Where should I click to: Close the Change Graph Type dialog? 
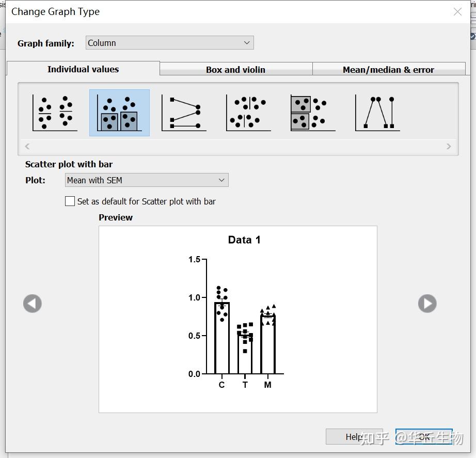pos(457,11)
